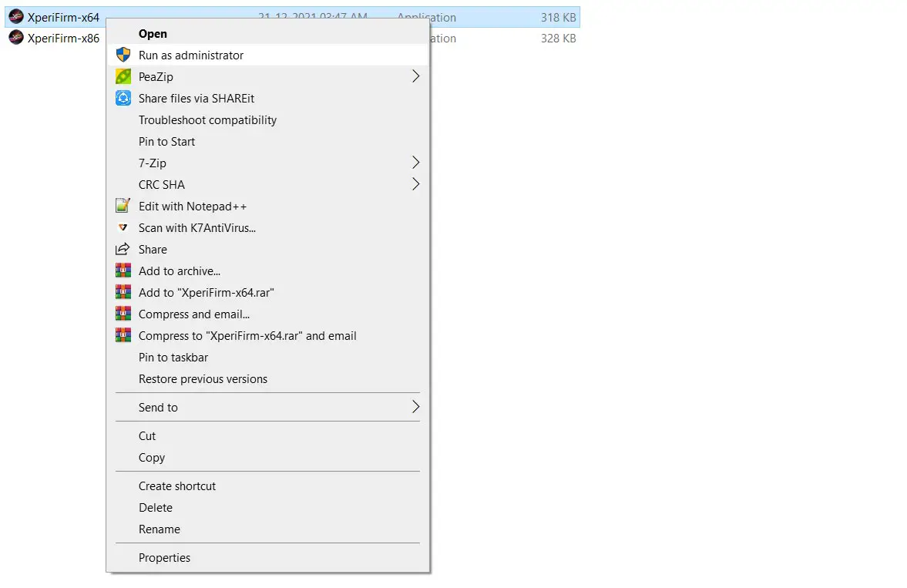Select Scan with K7AntiVirus...
907x588 pixels.
pyautogui.click(x=268, y=228)
